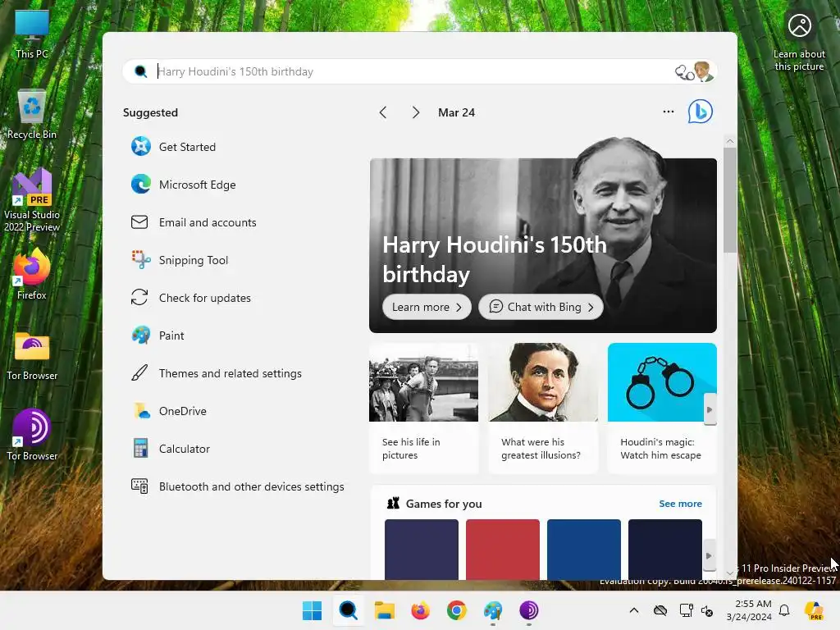Image resolution: width=840 pixels, height=630 pixels.
Task: Select Visual Studio 2022 Preview shortcut
Action: tap(32, 200)
